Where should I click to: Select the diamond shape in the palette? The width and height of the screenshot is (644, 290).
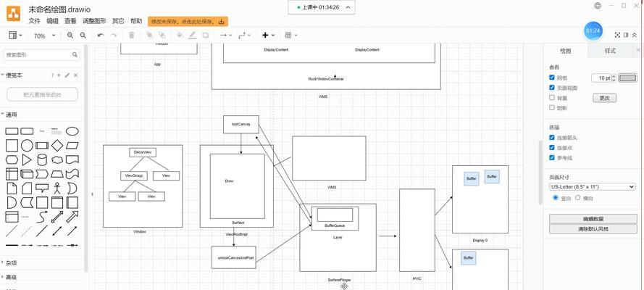click(57, 146)
